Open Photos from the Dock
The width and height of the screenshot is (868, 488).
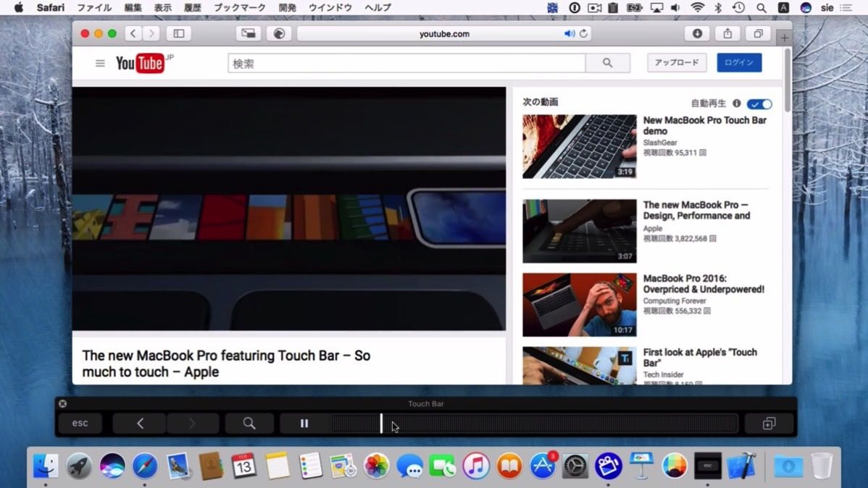pos(377,465)
